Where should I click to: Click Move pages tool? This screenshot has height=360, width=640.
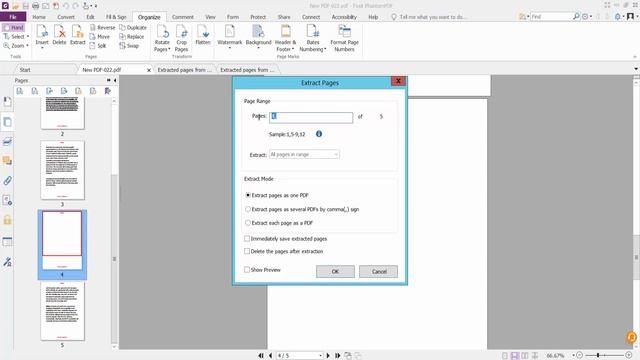[x=100, y=36]
